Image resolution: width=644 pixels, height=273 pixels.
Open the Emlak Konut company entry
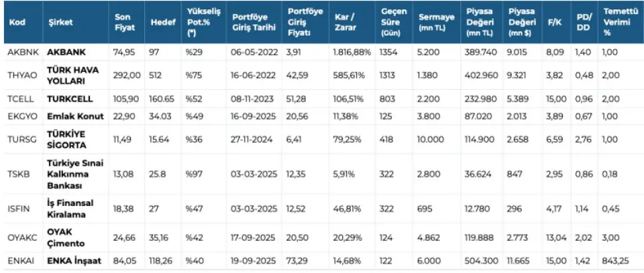click(75, 115)
